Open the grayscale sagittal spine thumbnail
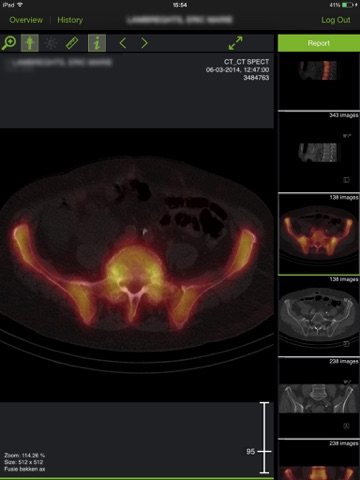 pyautogui.click(x=319, y=152)
